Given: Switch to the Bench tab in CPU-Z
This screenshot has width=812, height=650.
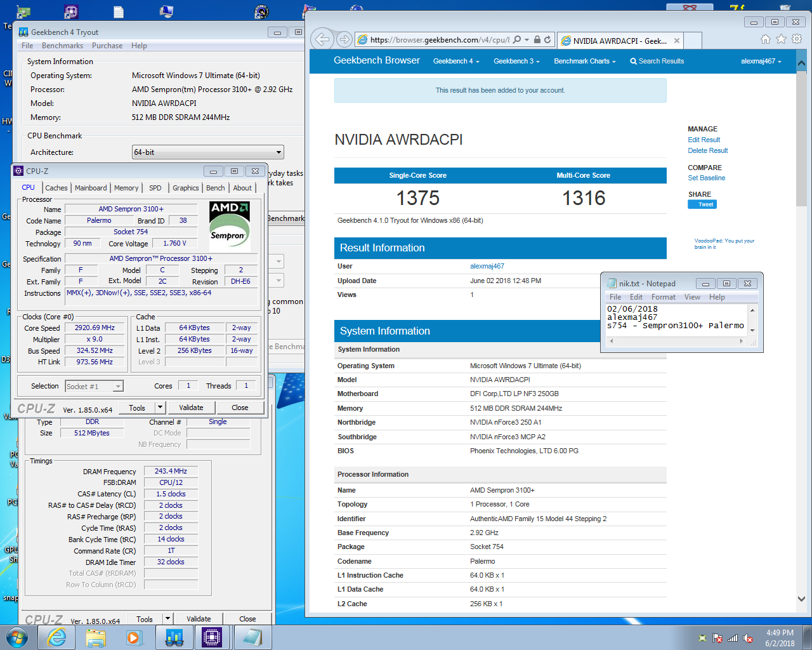Looking at the screenshot, I should pos(216,188).
